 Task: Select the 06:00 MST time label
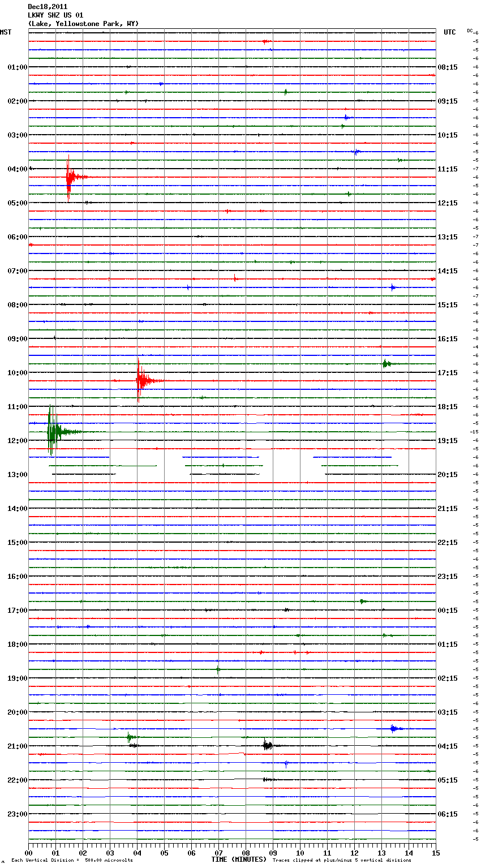coord(17,237)
